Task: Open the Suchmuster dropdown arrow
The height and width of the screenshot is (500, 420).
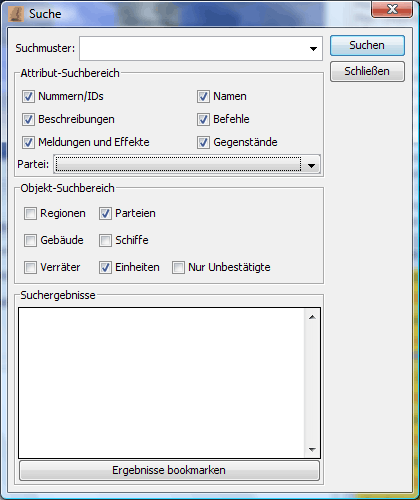Action: click(x=313, y=49)
